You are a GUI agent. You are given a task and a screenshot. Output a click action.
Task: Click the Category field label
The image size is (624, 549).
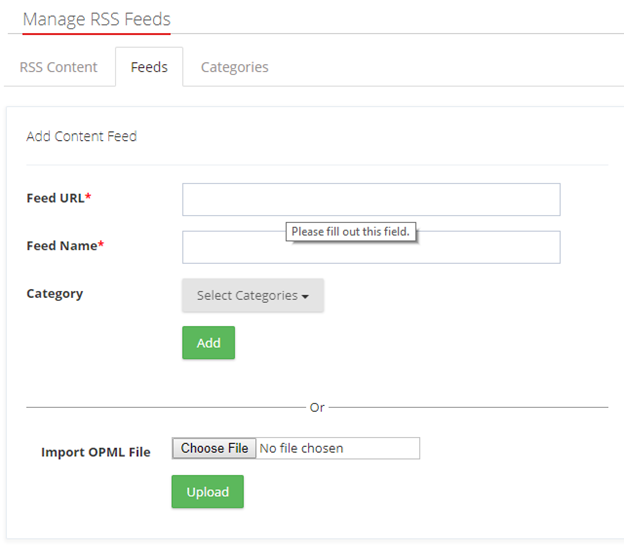(x=54, y=294)
